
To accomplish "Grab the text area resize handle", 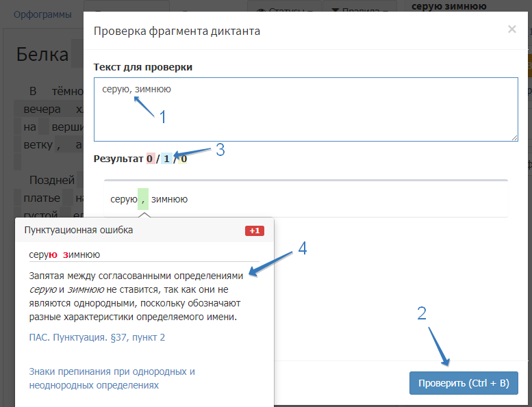I will tap(514, 137).
